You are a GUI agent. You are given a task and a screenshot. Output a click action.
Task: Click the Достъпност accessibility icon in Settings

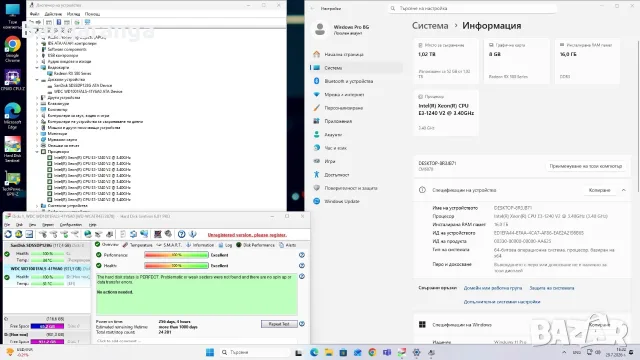tap(316, 174)
